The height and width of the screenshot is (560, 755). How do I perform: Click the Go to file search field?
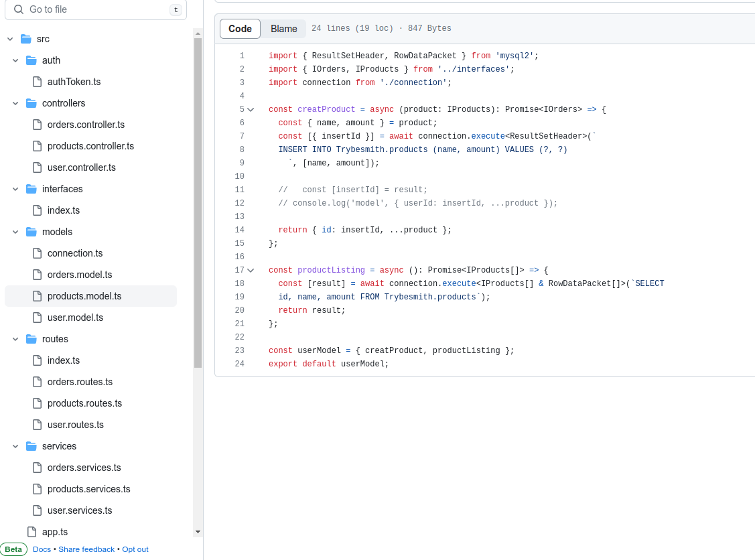(97, 9)
